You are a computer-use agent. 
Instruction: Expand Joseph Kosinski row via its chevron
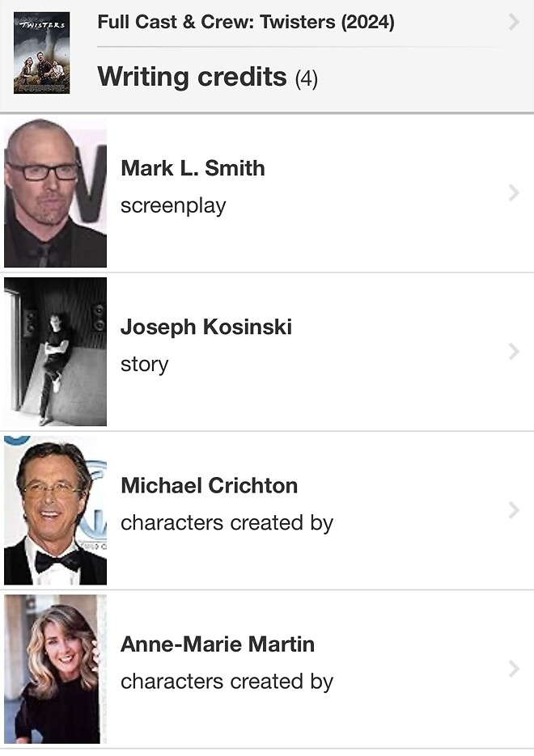[514, 351]
